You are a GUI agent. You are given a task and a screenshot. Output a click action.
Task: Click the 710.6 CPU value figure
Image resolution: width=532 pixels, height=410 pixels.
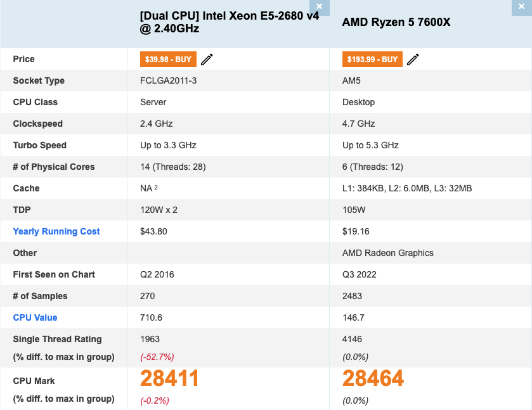click(152, 317)
